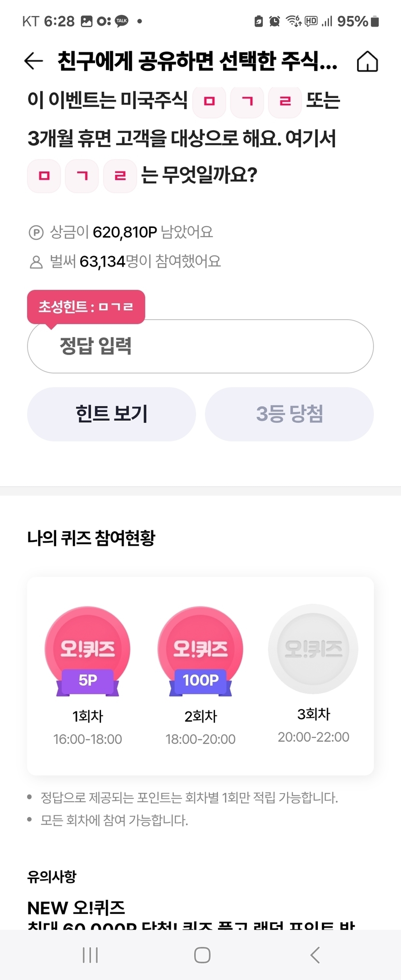Tap the NEW 오!퀴즈 notice link
The width and height of the screenshot is (401, 980).
pos(76,908)
